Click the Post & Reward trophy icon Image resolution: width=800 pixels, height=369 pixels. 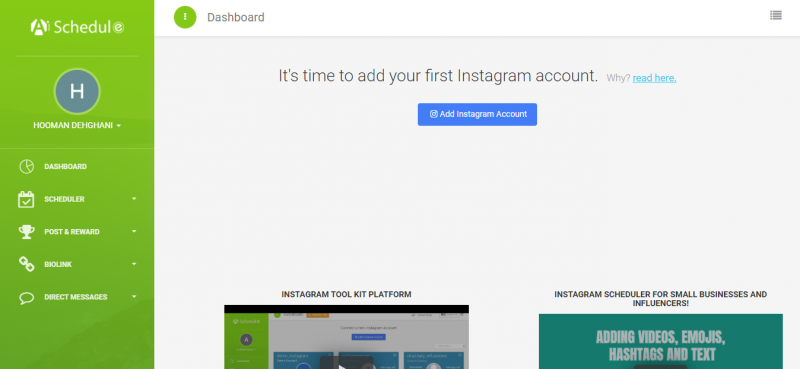pyautogui.click(x=27, y=232)
